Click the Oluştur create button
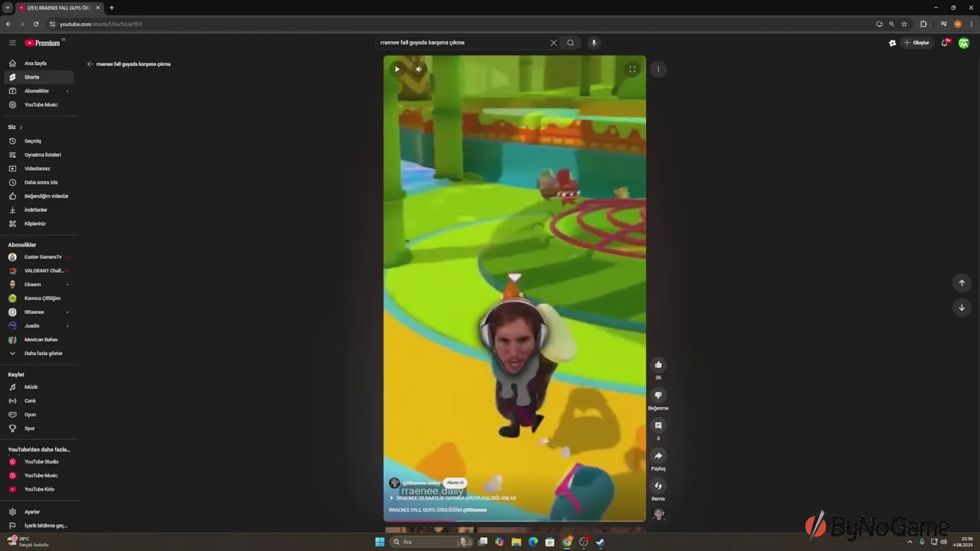980x551 pixels. (916, 43)
